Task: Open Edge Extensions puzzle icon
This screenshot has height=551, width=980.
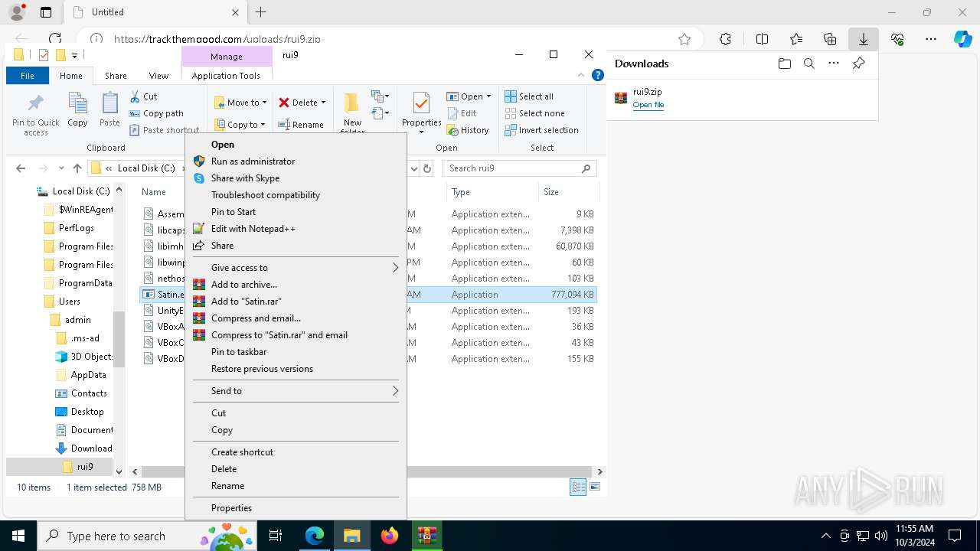Action: tap(725, 39)
